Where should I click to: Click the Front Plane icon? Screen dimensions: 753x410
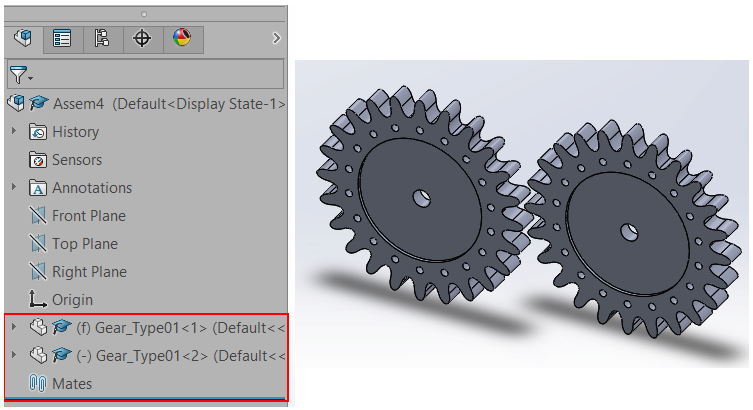pos(37,216)
